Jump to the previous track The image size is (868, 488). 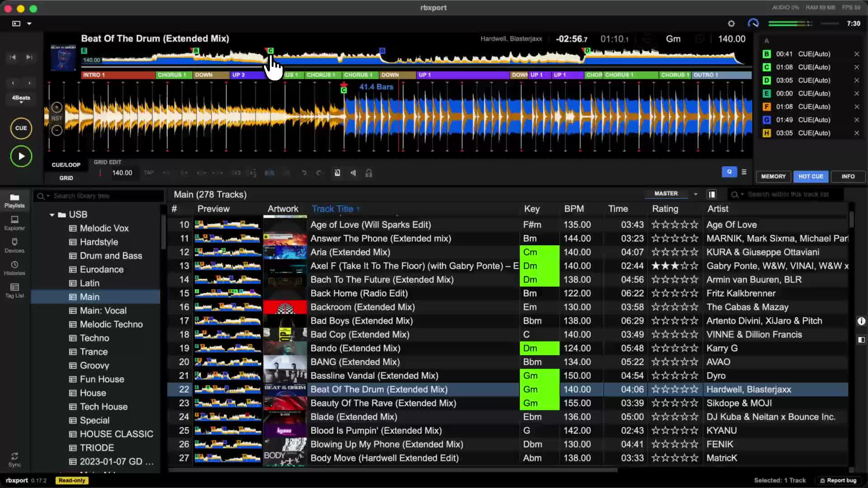pyautogui.click(x=13, y=57)
